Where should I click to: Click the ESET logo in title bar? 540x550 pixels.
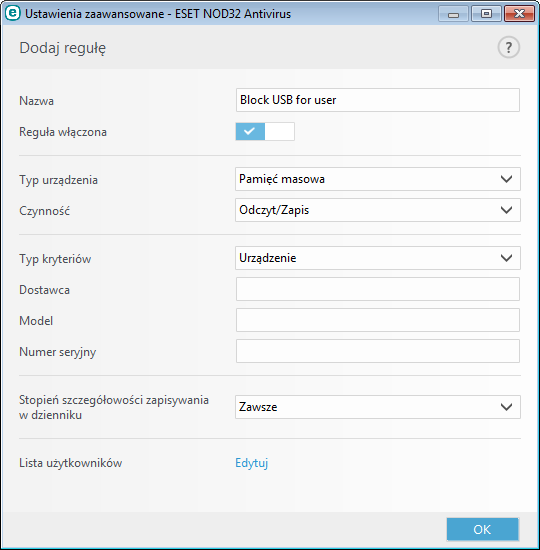pos(13,13)
